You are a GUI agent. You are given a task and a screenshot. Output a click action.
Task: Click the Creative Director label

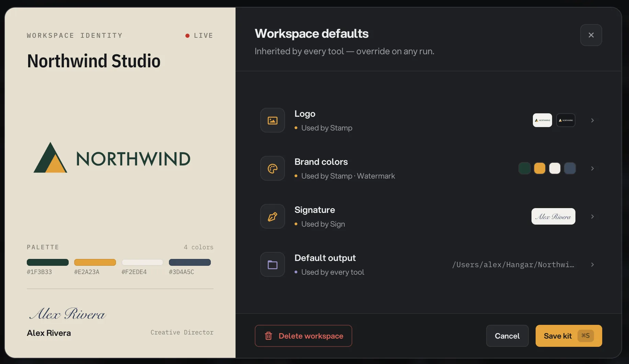[x=182, y=332]
